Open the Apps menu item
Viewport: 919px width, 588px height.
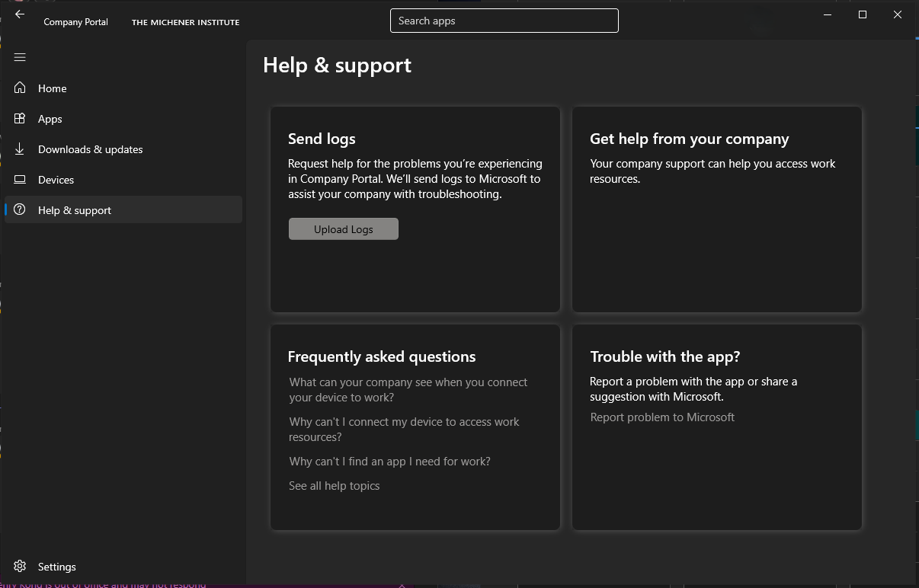coord(50,119)
